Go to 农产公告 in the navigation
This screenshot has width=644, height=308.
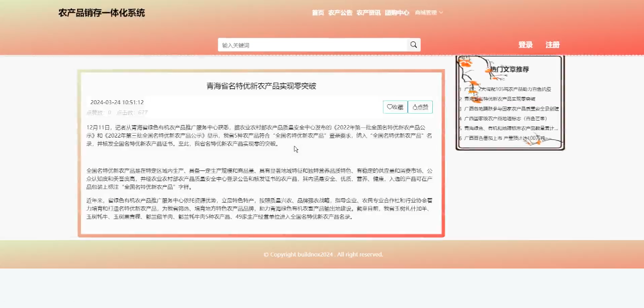[x=340, y=12]
